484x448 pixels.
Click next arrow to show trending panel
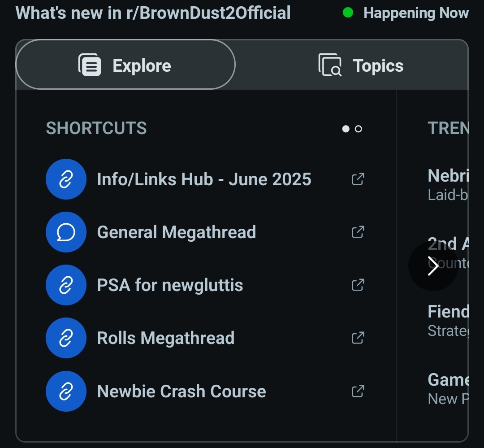tap(433, 266)
